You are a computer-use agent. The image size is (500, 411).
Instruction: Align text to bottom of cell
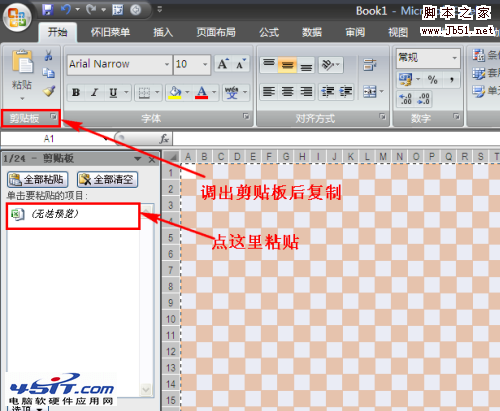tap(306, 64)
